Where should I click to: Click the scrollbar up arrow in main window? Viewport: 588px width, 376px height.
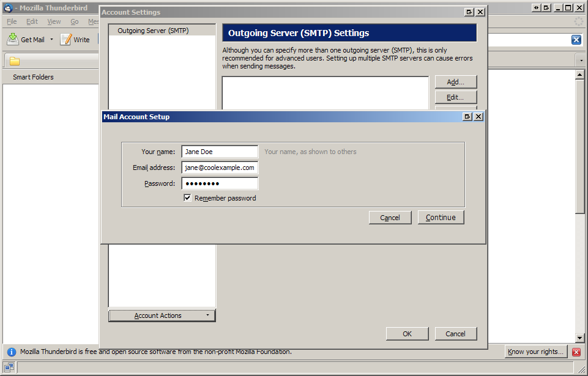(x=581, y=75)
